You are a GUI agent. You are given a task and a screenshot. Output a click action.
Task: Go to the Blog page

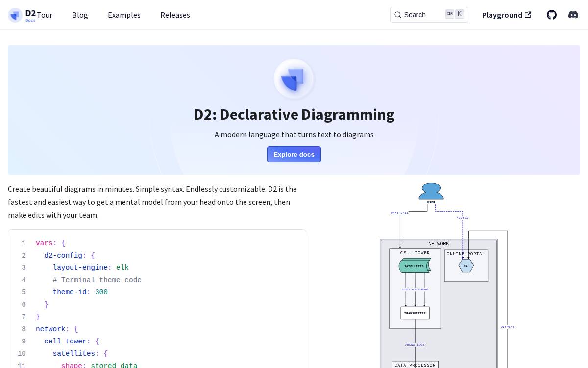[80, 15]
